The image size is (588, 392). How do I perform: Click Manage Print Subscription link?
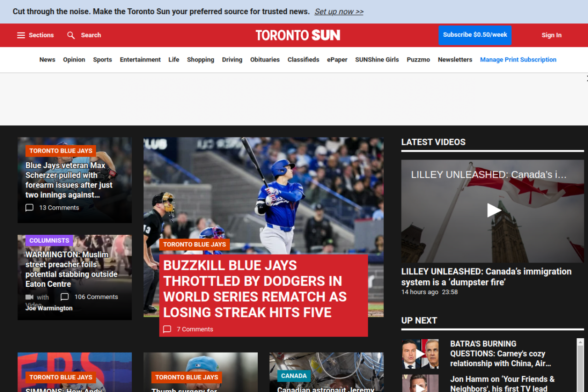[518, 60]
